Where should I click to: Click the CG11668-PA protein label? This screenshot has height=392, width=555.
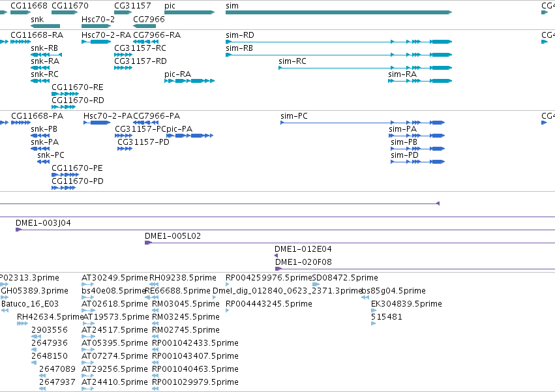(37, 116)
